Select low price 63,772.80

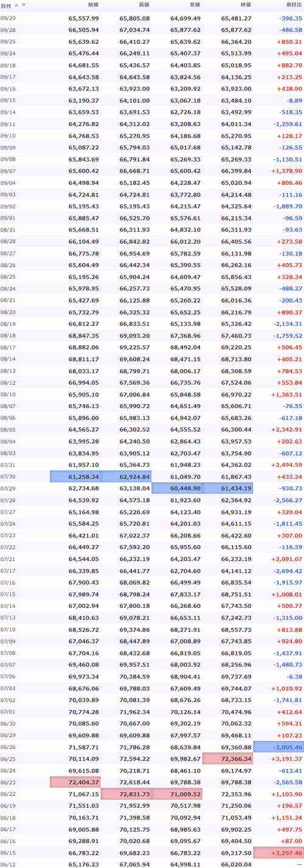(x=185, y=195)
